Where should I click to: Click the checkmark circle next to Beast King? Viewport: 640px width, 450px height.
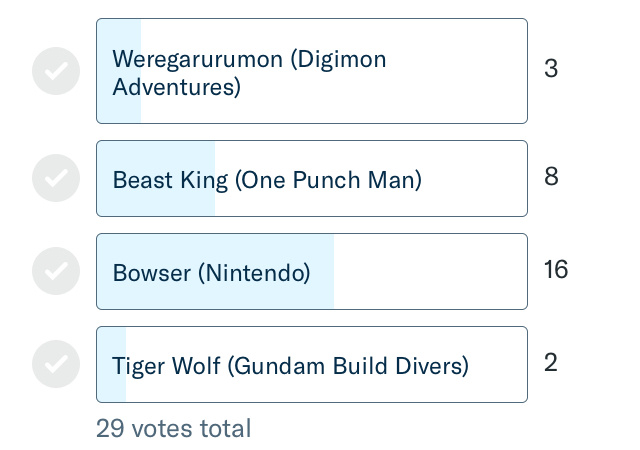click(x=56, y=178)
